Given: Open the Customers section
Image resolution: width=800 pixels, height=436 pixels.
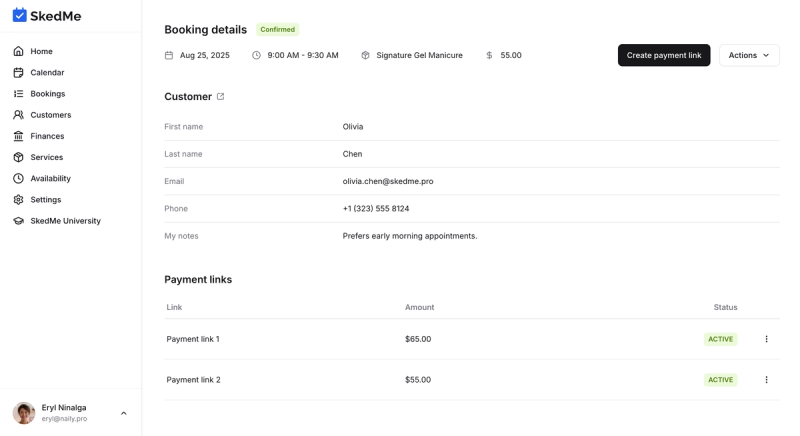Looking at the screenshot, I should click(x=51, y=115).
